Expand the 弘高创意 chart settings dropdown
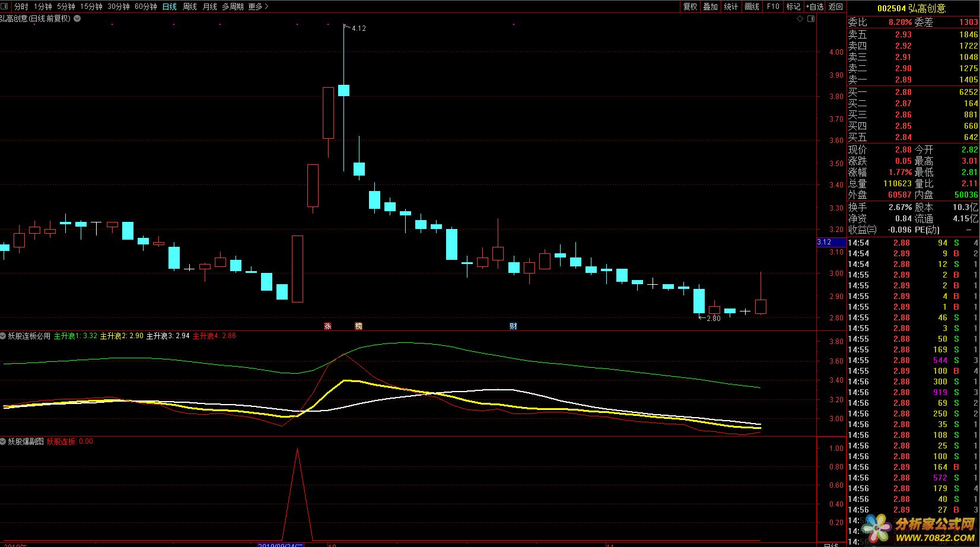The height and width of the screenshot is (547, 980). point(77,18)
